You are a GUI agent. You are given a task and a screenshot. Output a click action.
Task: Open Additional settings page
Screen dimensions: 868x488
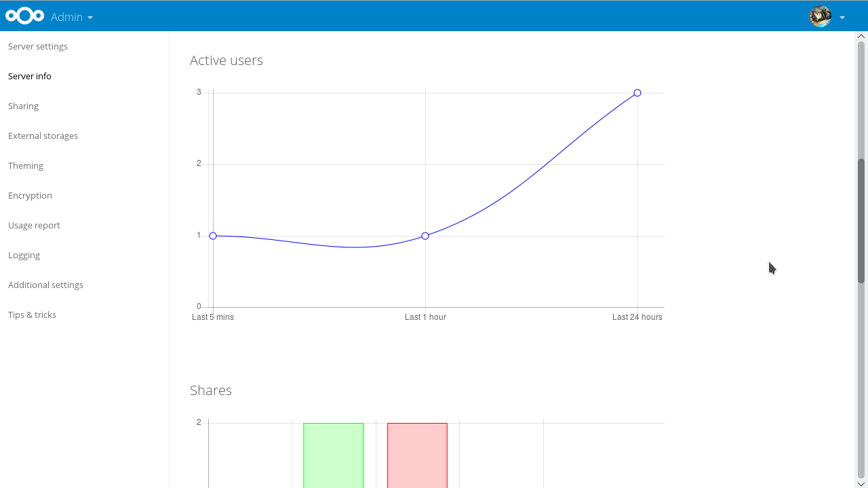[45, 285]
